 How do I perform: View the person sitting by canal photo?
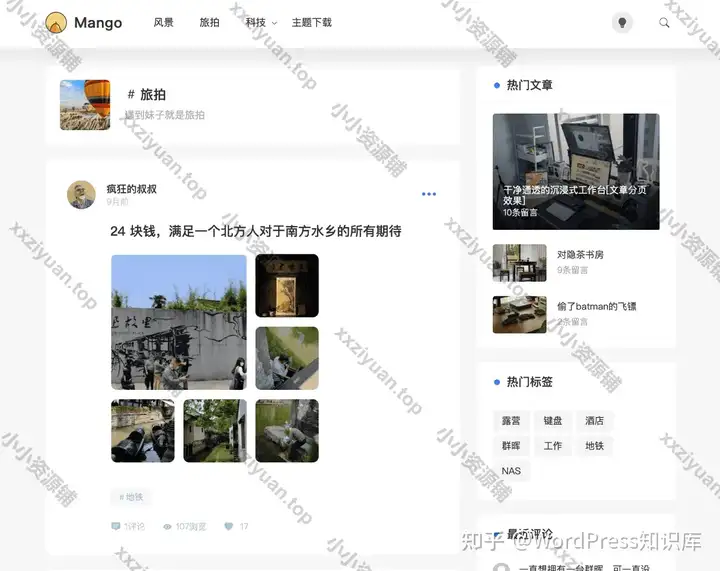pyautogui.click(x=287, y=358)
